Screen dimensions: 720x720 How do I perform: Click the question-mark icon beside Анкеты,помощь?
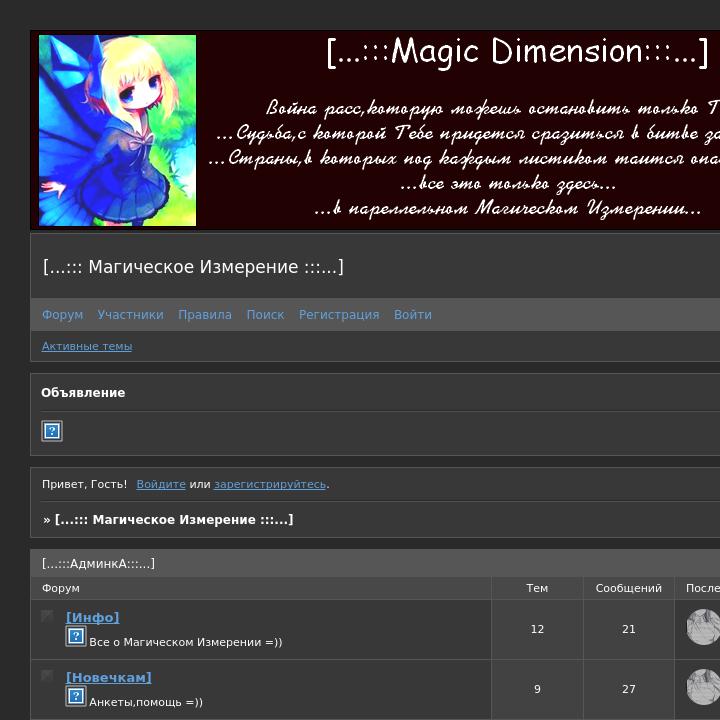point(76,696)
